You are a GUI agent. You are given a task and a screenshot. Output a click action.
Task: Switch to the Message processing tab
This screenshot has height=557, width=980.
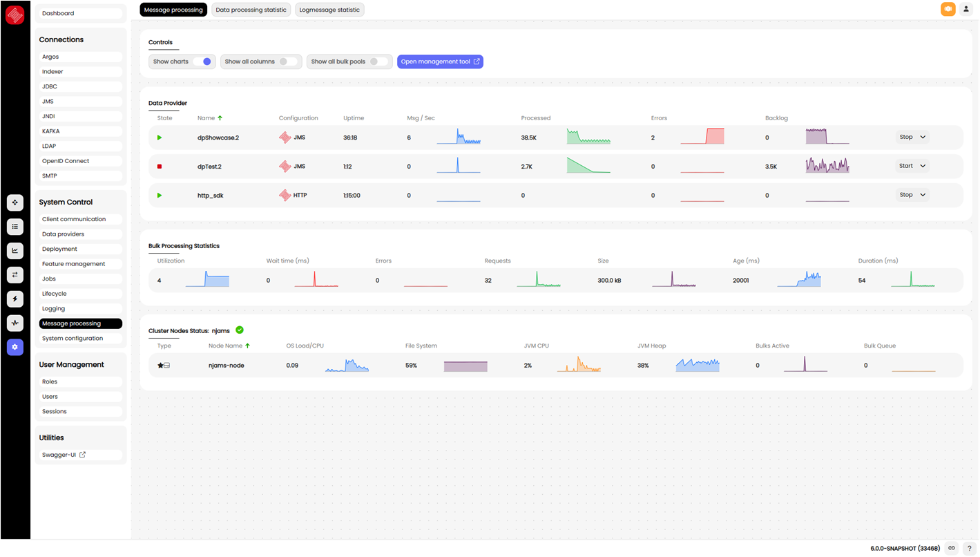[173, 10]
